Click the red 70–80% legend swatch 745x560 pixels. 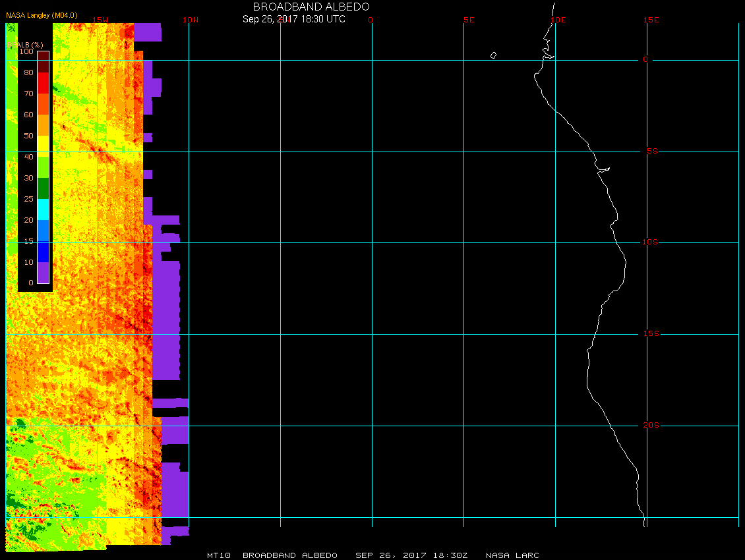click(x=43, y=83)
